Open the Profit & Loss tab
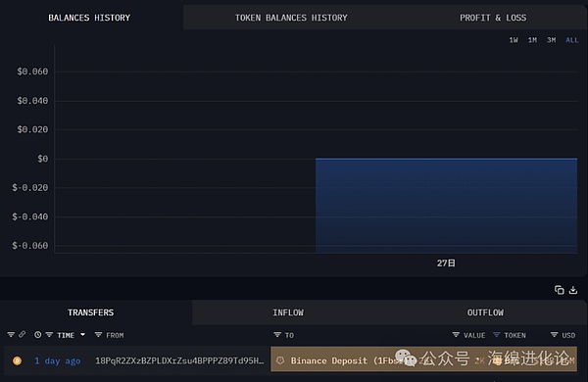This screenshot has height=382, width=588. click(493, 18)
